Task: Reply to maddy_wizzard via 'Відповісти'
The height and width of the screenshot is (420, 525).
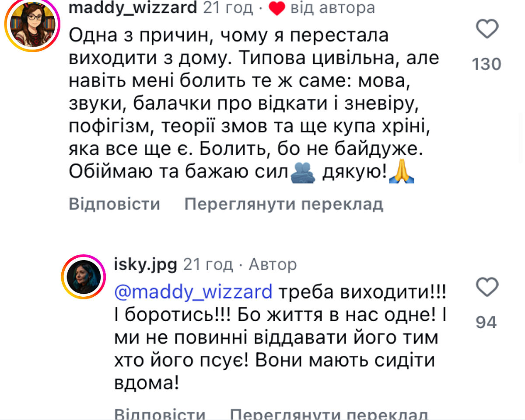Action: coord(115,204)
